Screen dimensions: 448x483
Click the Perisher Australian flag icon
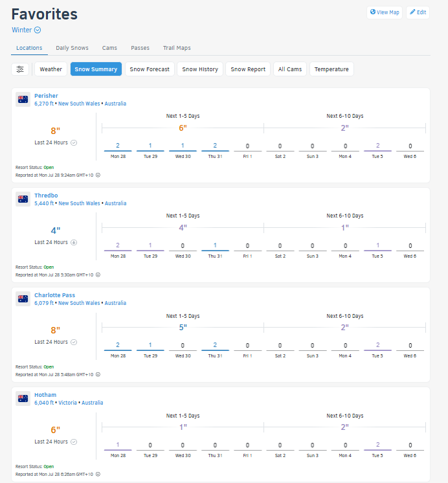pyautogui.click(x=23, y=99)
